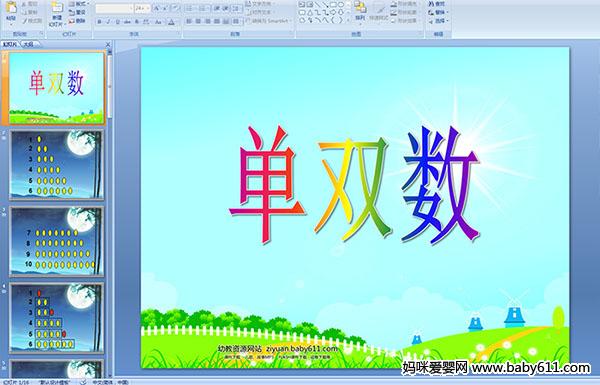Toggle Align Text Right
The image size is (600, 385).
click(x=207, y=21)
